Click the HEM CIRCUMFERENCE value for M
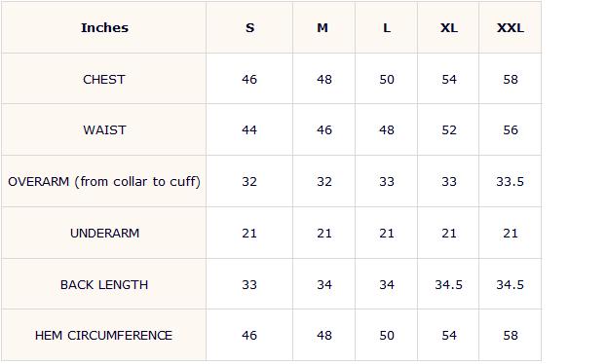The height and width of the screenshot is (364, 607). 324,336
